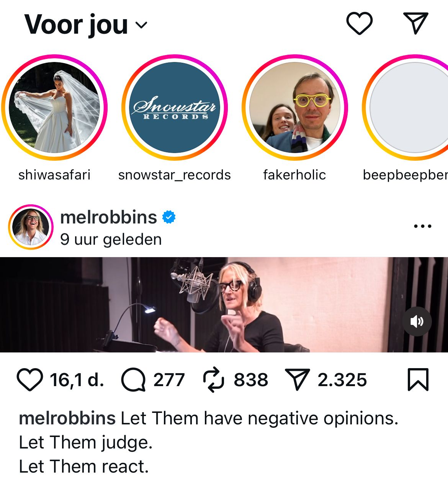
Task: Open direct messages paper plane icon at top
Action: (x=415, y=23)
